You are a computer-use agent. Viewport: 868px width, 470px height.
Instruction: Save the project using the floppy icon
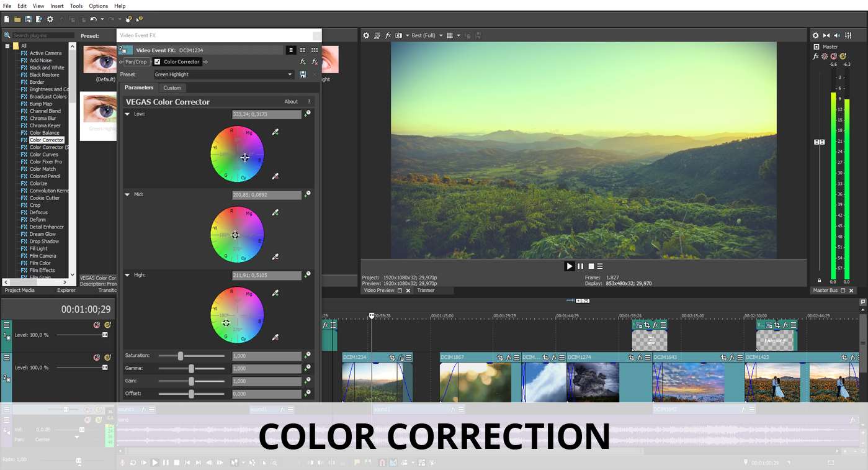tap(29, 19)
